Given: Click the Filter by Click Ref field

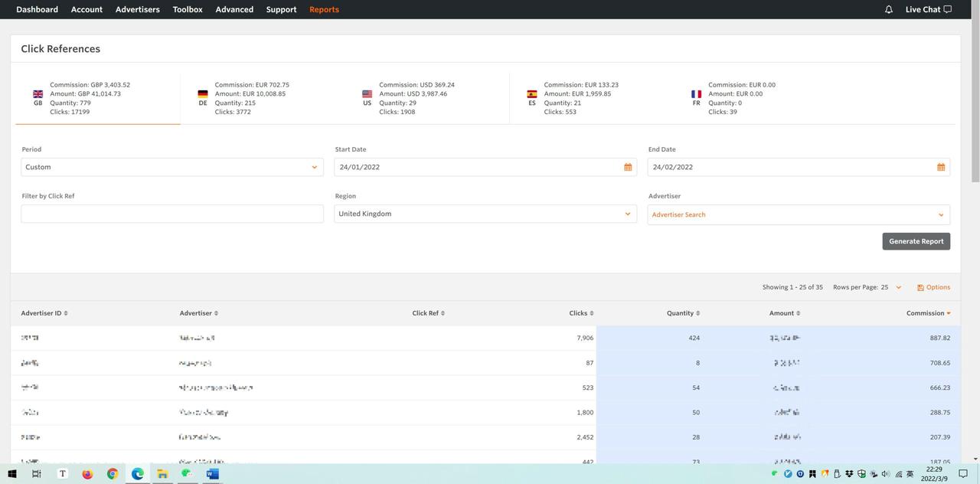Looking at the screenshot, I should coord(172,214).
